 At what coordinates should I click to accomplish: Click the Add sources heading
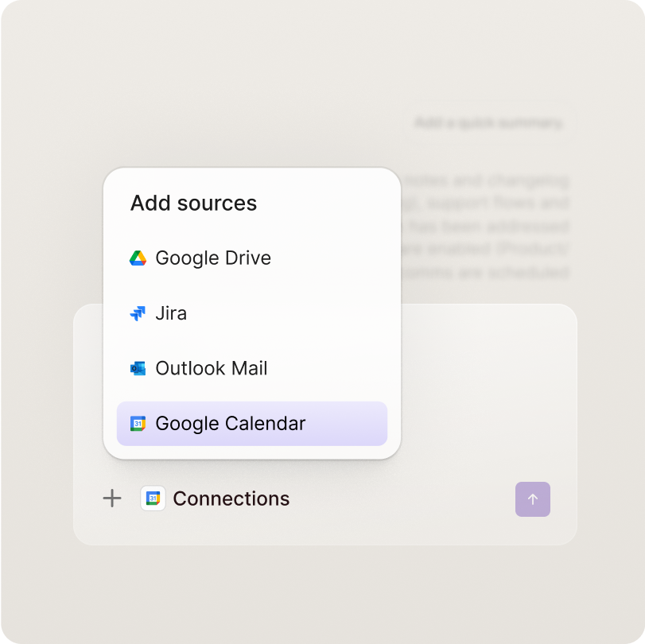(193, 204)
